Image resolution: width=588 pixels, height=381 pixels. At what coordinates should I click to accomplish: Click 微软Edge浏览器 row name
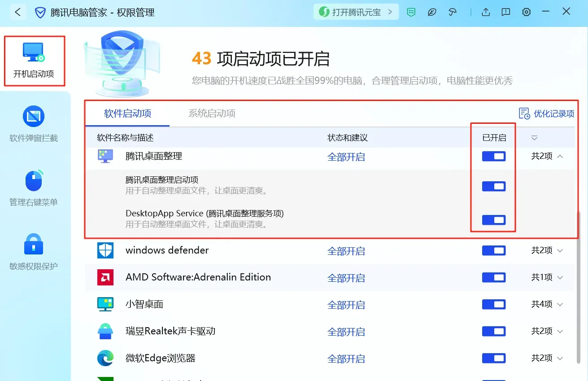[x=161, y=358]
